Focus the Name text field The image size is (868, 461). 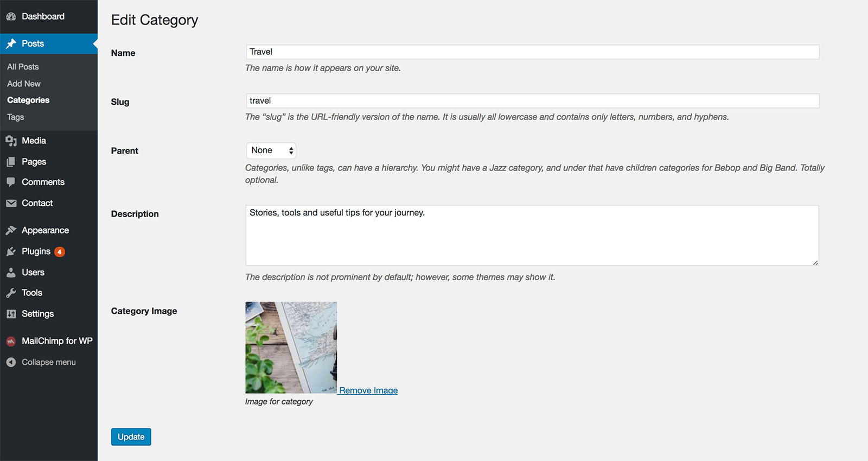[x=532, y=52]
